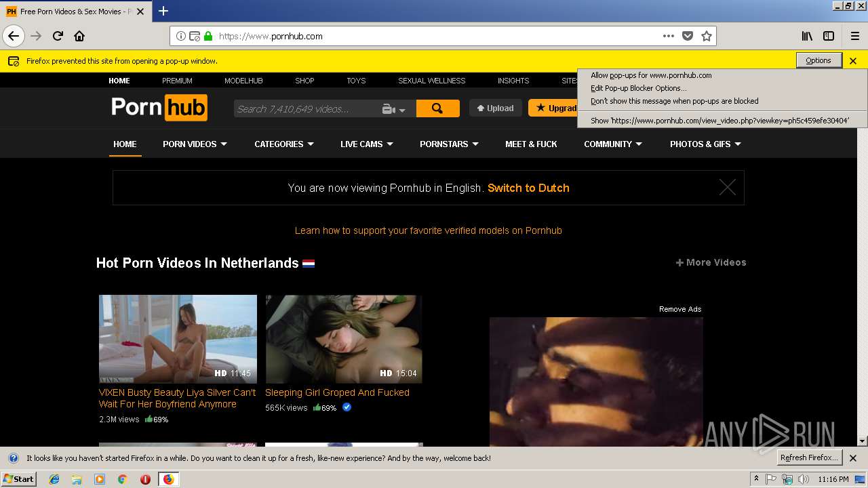Click the blocked pop-up permissions icon in address bar
868x488 pixels.
point(195,36)
